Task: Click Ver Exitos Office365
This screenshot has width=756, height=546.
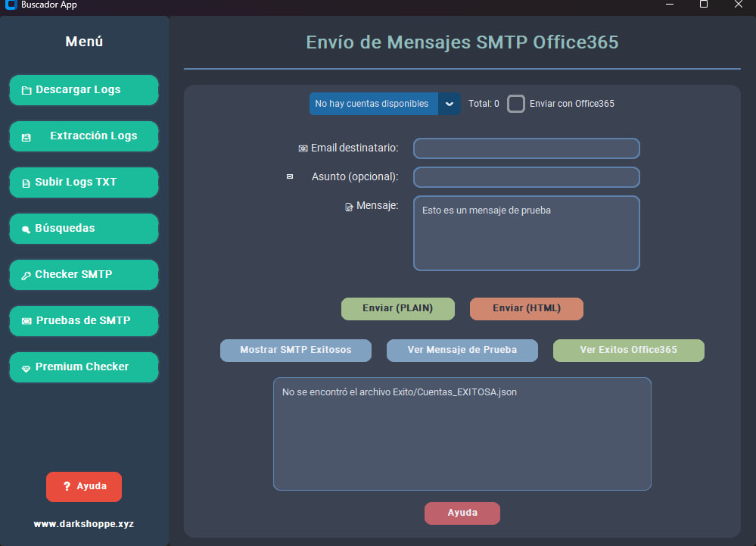Action: pos(628,350)
